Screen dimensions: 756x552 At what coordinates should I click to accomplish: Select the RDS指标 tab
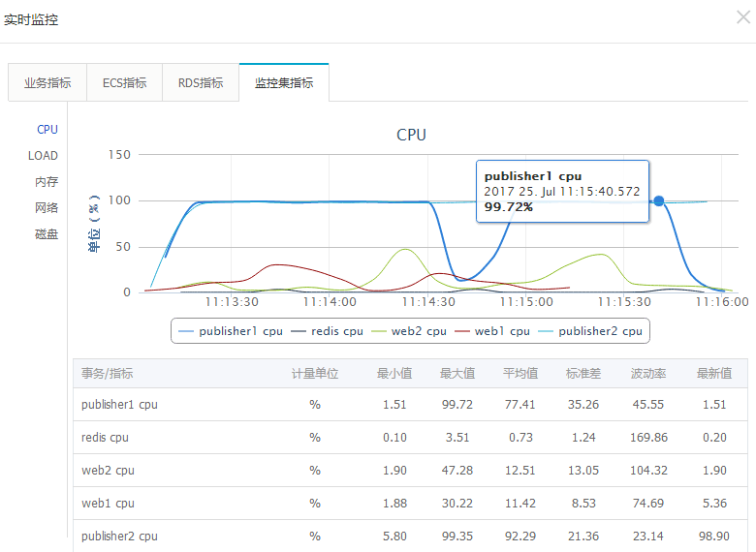click(201, 82)
